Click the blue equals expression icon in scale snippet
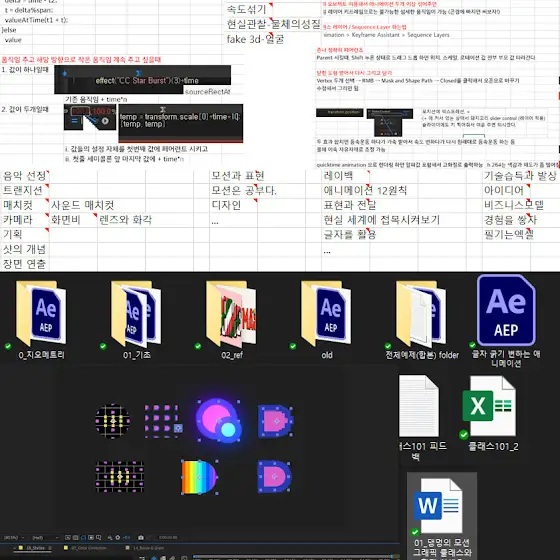560x560 pixels. click(74, 121)
